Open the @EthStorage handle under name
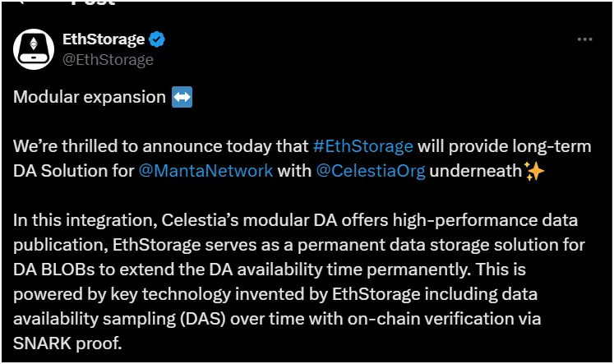 tap(108, 60)
